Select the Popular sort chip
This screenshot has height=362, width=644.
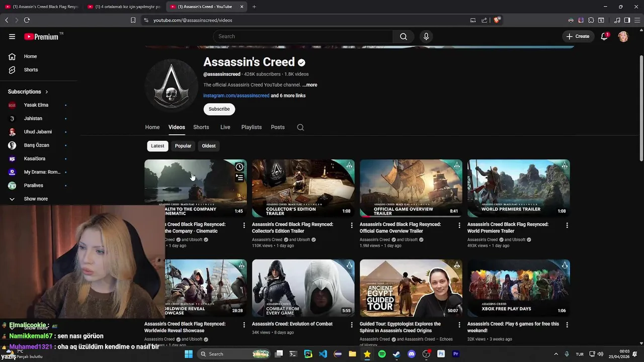(x=183, y=146)
